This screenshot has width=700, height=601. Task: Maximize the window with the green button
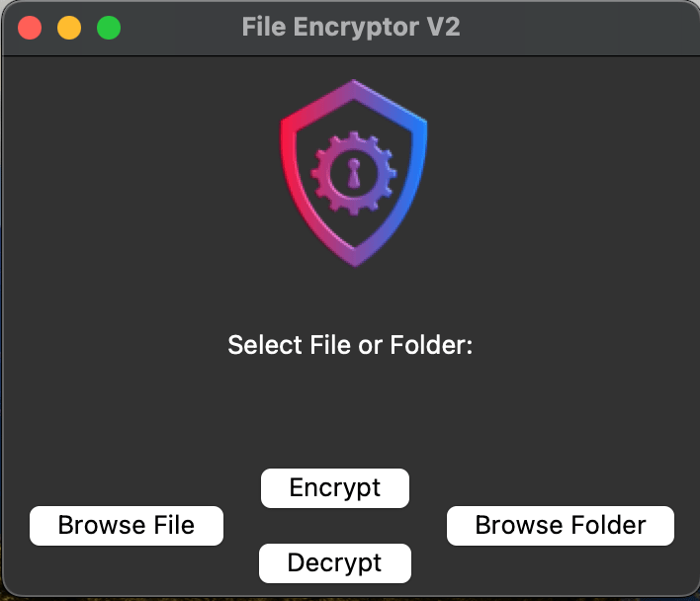109,28
